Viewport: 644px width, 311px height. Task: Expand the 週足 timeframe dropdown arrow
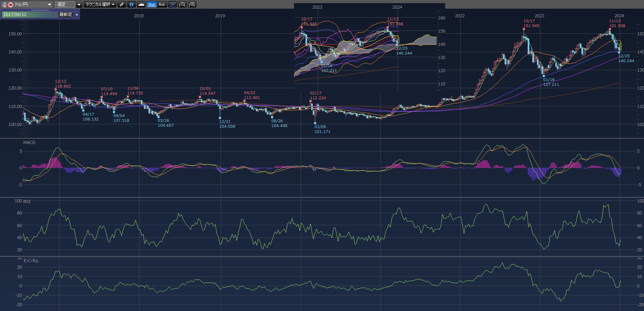point(79,5)
